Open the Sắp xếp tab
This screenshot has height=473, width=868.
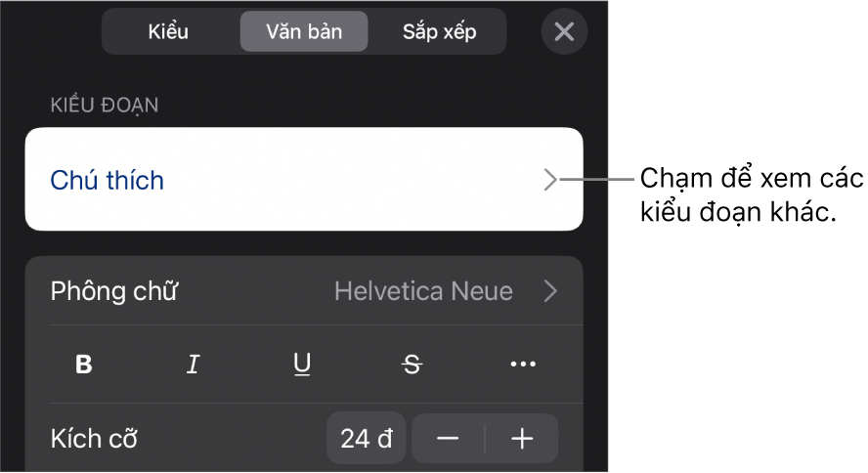439,31
